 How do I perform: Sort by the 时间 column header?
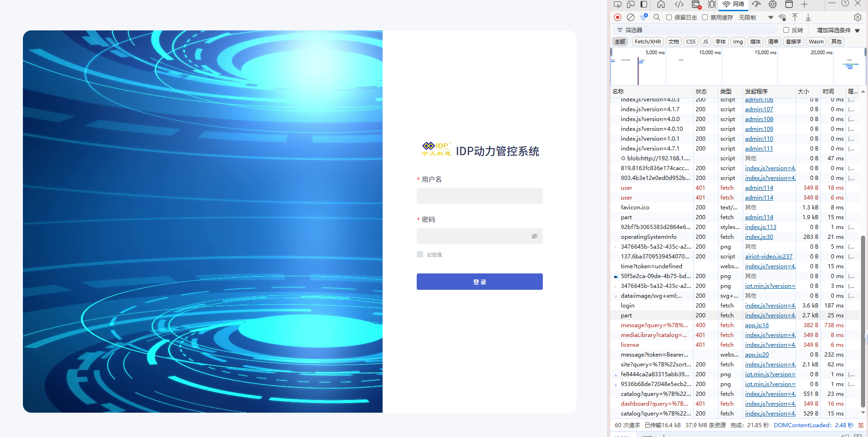click(833, 91)
